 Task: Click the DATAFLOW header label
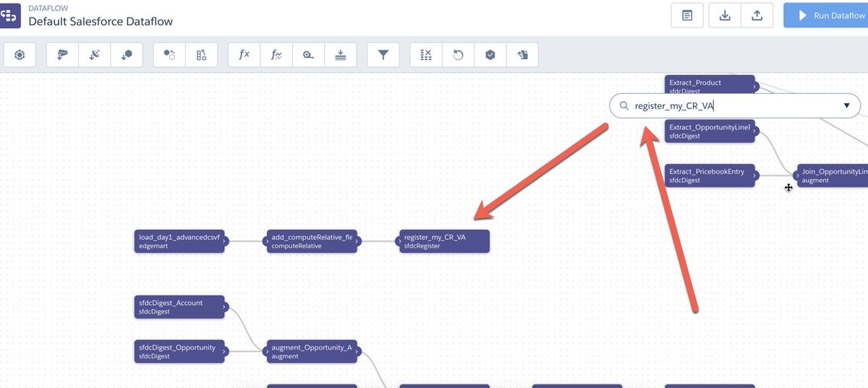(x=48, y=8)
